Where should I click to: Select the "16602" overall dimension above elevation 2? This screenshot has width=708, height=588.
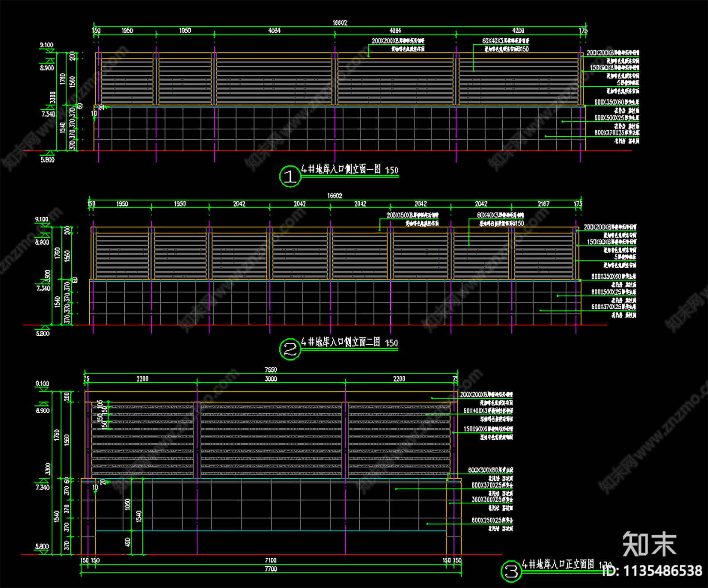pos(335,196)
